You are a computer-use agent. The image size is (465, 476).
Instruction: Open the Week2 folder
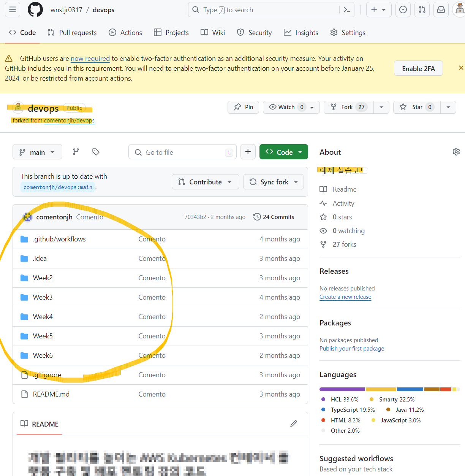(x=43, y=278)
